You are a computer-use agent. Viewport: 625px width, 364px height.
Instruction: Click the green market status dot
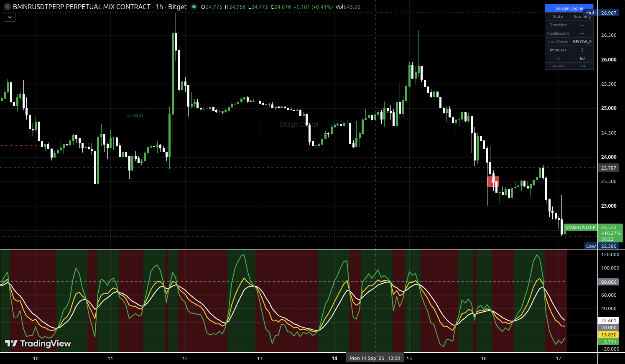[x=194, y=7]
